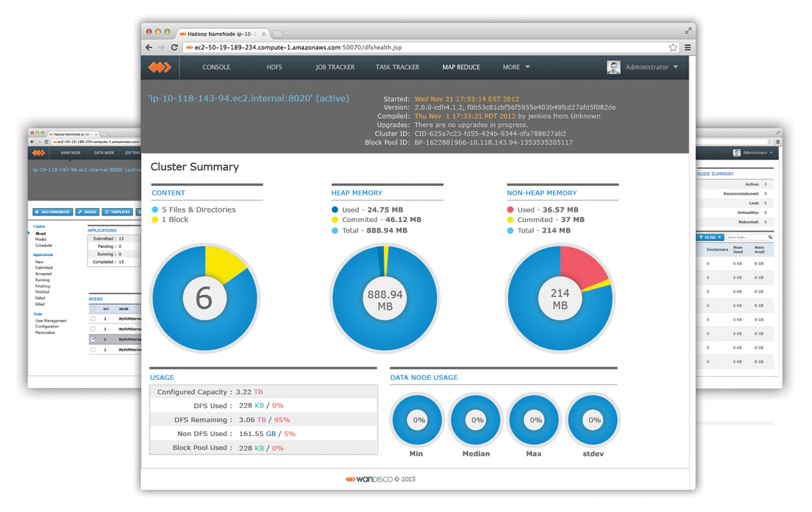Reload the page with the refresh icon

(174, 48)
